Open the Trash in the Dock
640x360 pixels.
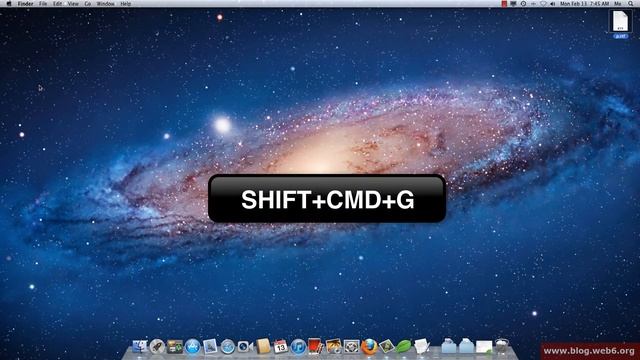pyautogui.click(x=502, y=346)
